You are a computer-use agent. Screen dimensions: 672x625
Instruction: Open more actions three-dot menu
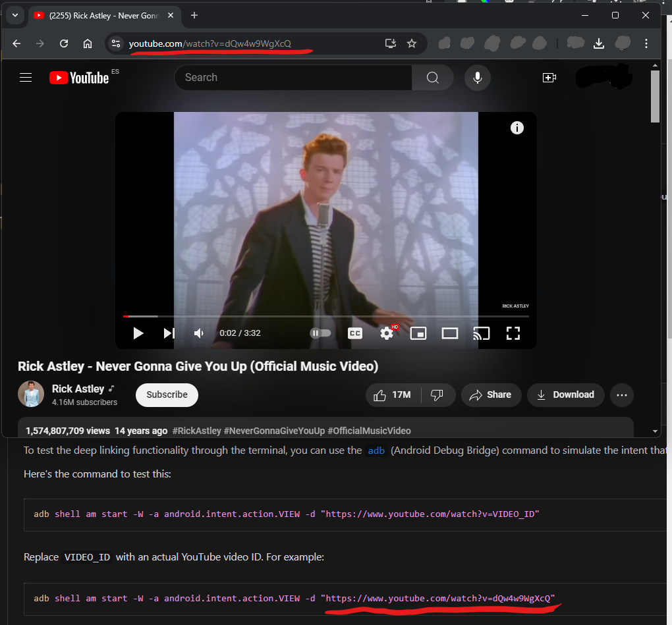622,395
